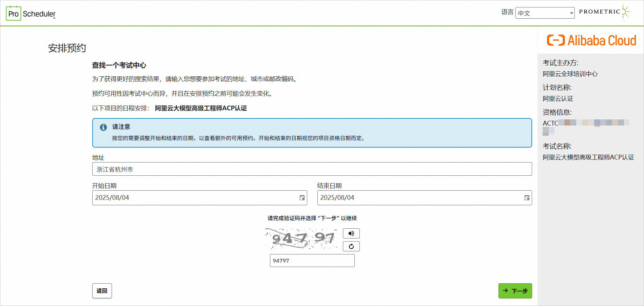Click the 资格信息 label
The height and width of the screenshot is (306, 644).
tap(557, 112)
